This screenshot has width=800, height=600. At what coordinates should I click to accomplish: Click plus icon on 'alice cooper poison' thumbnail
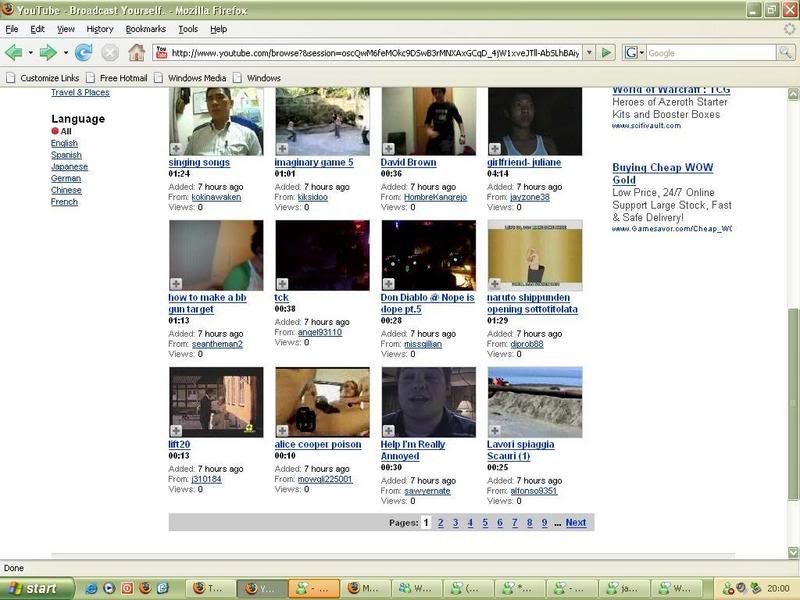pyautogui.click(x=282, y=431)
